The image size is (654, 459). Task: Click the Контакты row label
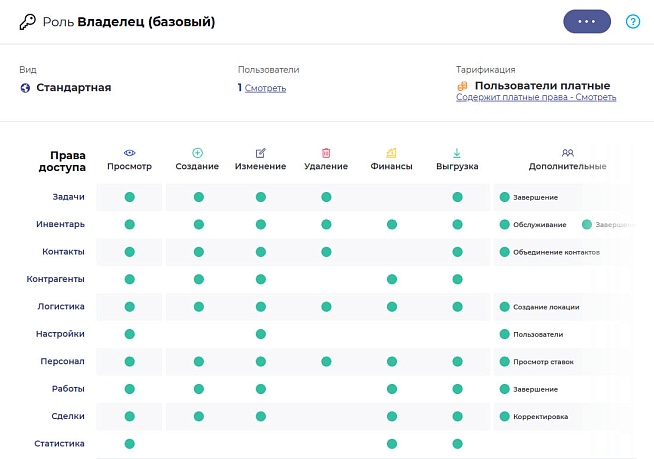(63, 252)
